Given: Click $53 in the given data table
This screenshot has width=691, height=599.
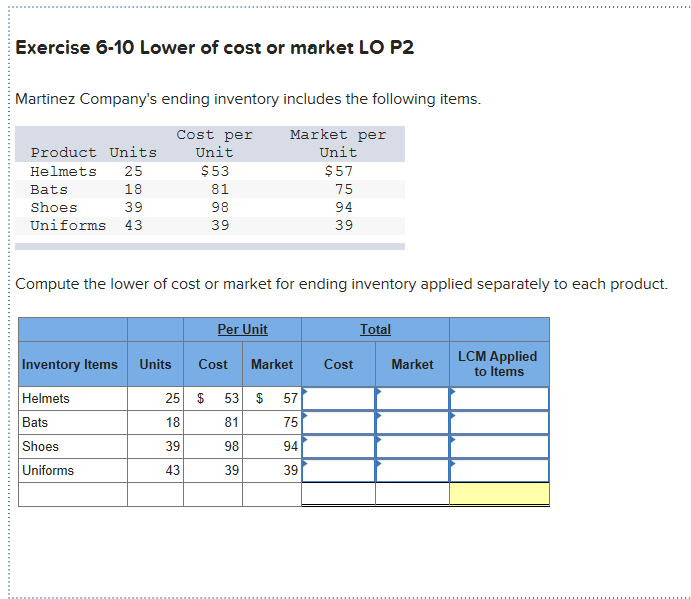Looking at the screenshot, I should (215, 171).
